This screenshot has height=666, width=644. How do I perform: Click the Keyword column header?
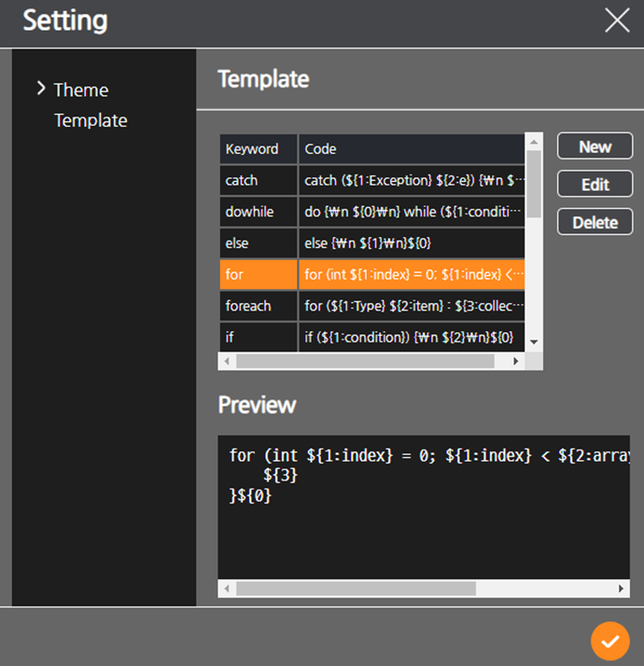[259, 149]
